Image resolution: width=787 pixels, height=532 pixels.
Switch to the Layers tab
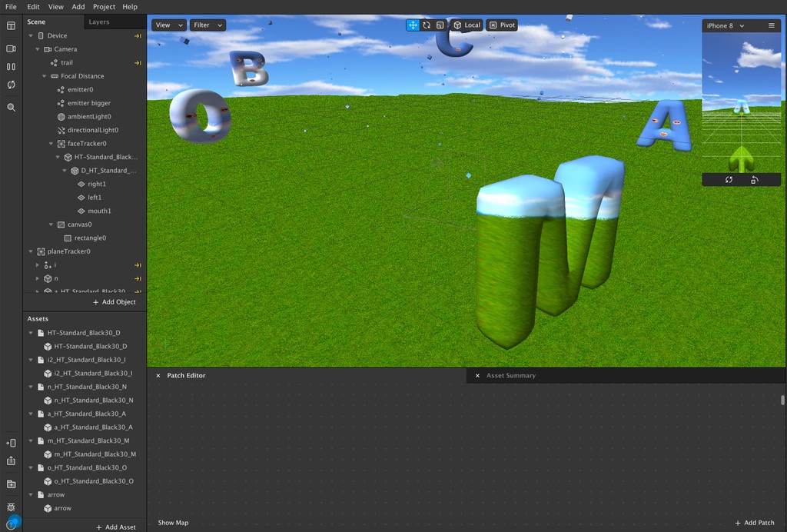pos(99,22)
